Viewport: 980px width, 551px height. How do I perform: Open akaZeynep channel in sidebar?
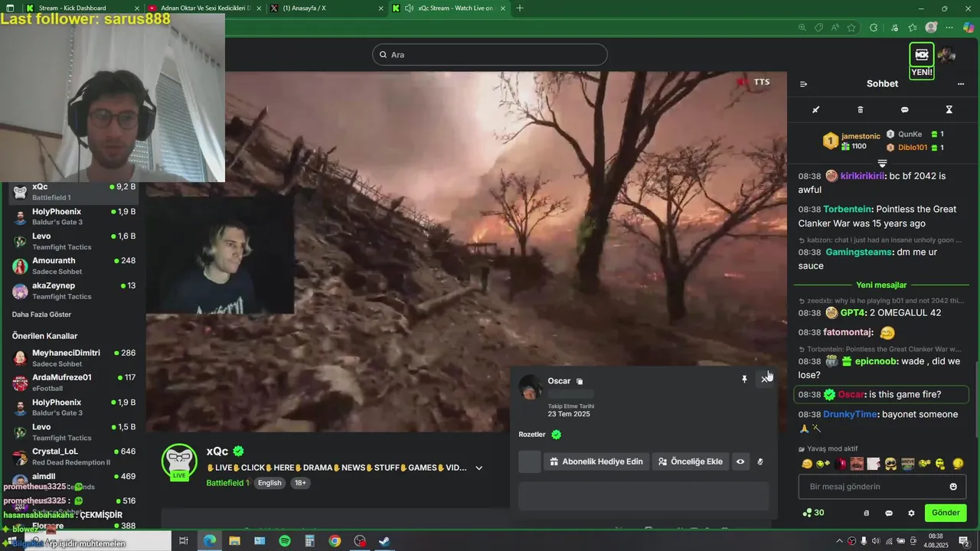[74, 291]
